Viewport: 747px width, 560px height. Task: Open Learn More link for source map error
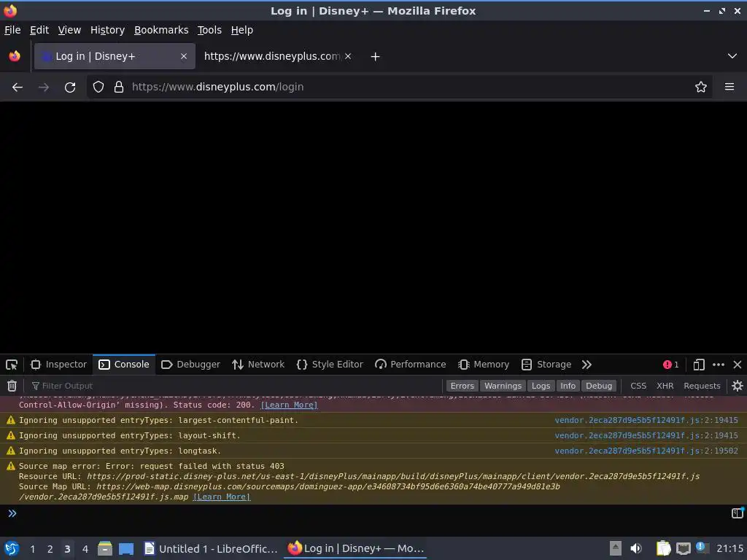[x=222, y=497]
